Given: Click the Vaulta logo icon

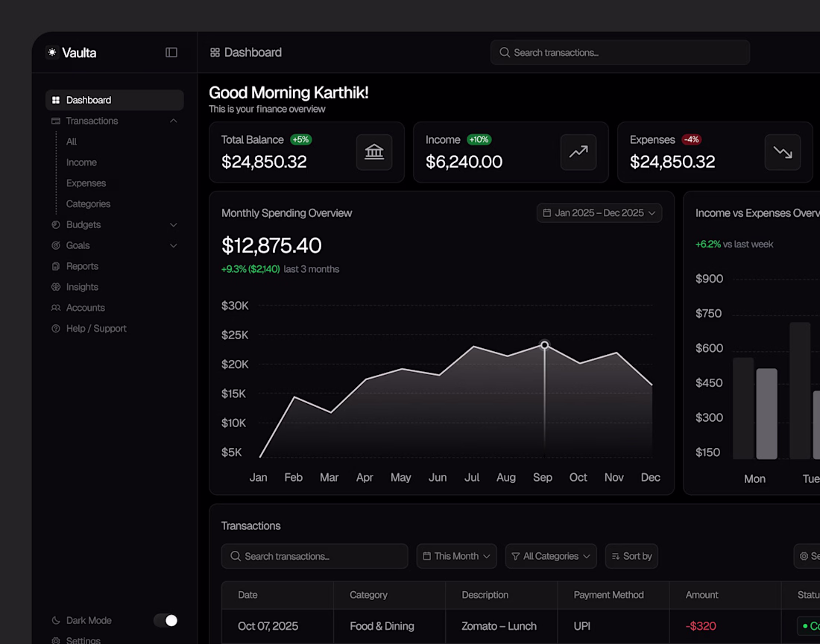Looking at the screenshot, I should [52, 52].
